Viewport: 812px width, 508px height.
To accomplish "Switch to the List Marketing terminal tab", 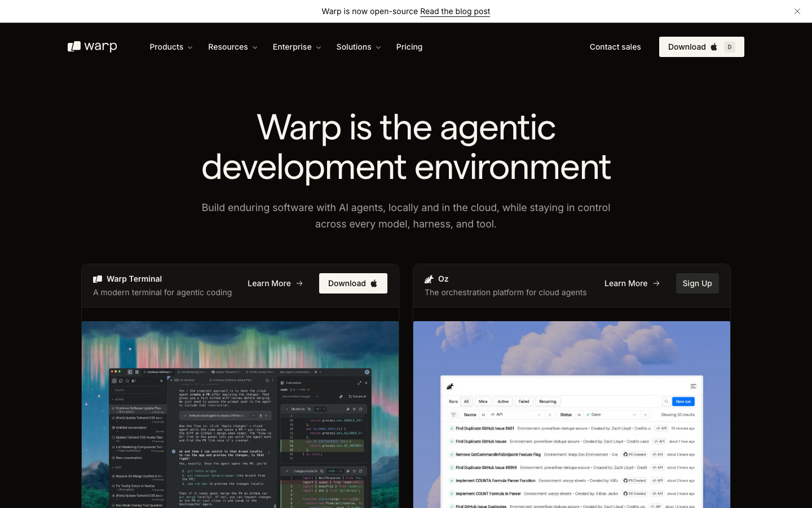I will (x=193, y=372).
